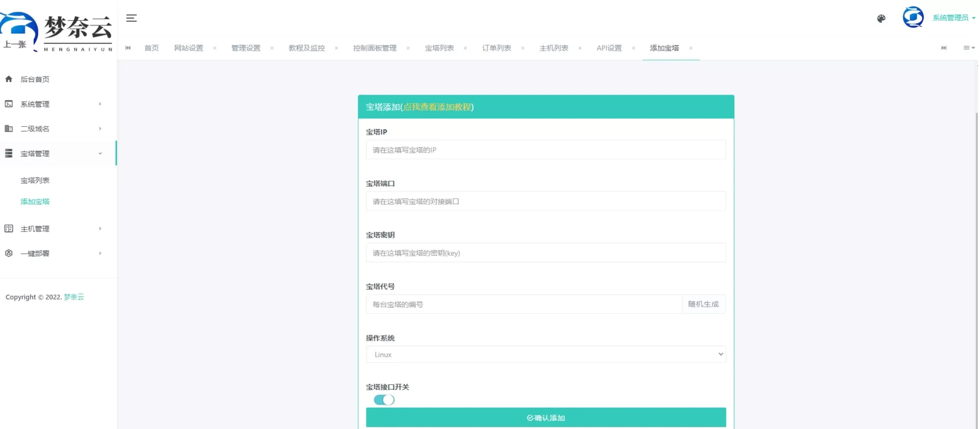
Task: Click the 确认添加 button
Action: (546, 417)
